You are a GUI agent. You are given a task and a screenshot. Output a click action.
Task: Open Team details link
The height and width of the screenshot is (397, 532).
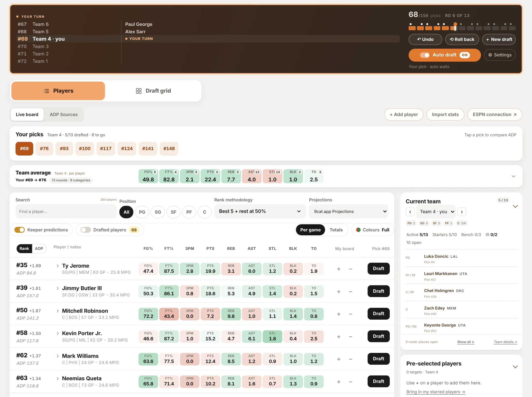pos(505,342)
